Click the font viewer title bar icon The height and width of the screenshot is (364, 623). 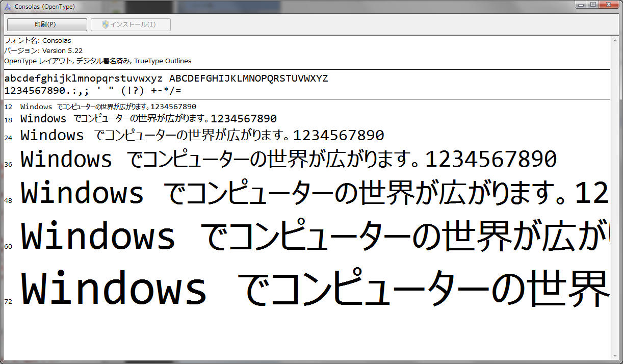(x=8, y=7)
